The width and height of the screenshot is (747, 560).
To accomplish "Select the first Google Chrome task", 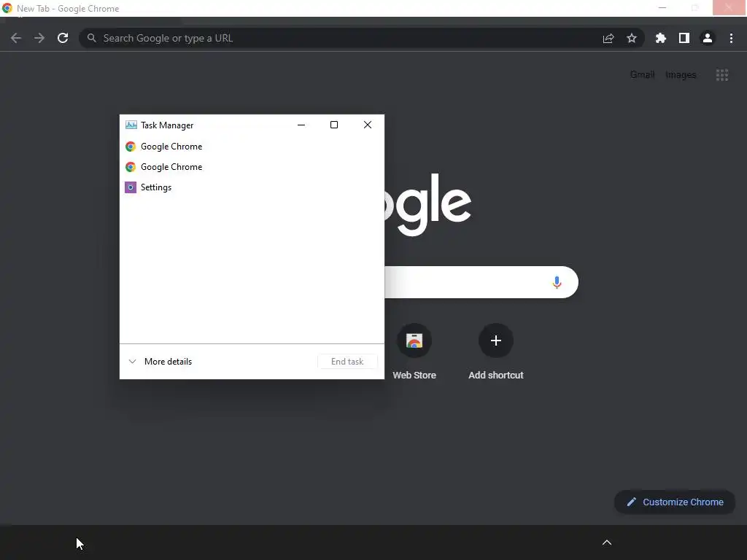I will (252, 146).
